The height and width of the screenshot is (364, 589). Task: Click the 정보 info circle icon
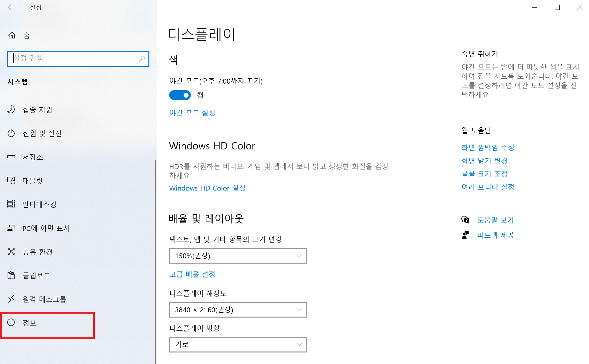[11, 323]
